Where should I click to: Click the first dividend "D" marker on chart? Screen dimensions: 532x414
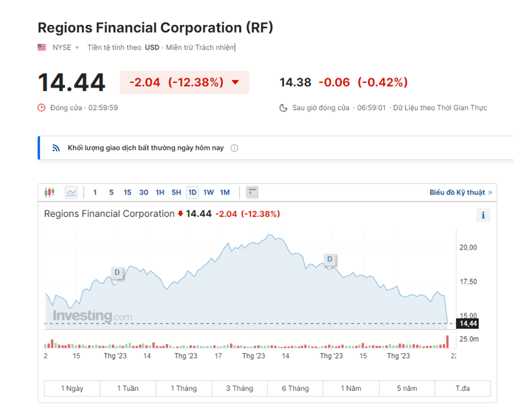pos(117,273)
